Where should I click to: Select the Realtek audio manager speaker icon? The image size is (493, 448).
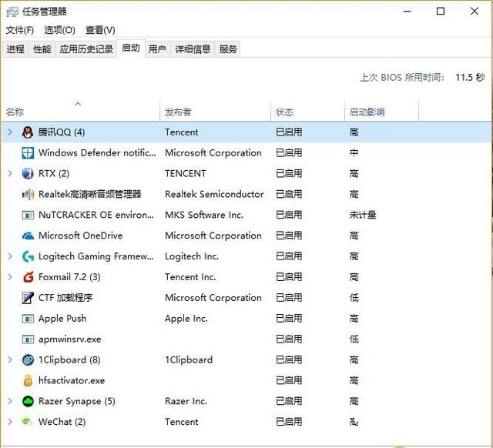28,195
